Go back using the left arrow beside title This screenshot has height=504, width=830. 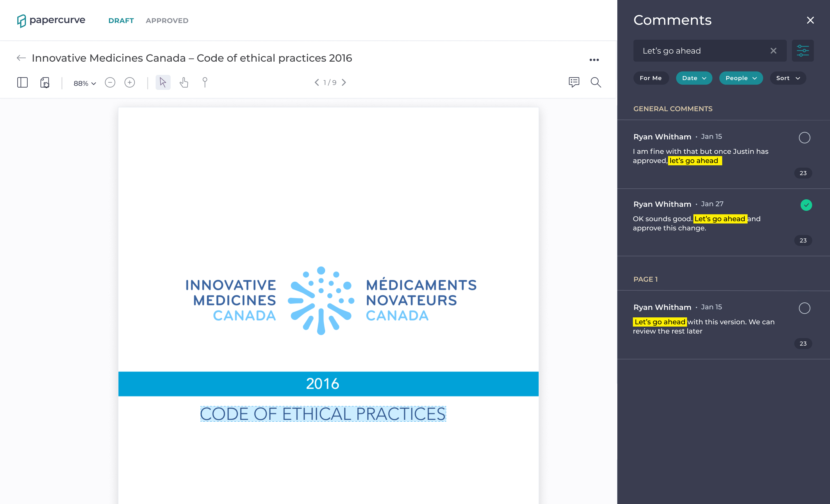tap(21, 58)
